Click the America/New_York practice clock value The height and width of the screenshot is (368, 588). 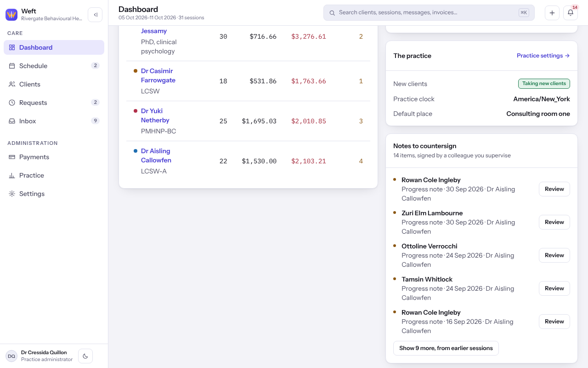(x=542, y=99)
